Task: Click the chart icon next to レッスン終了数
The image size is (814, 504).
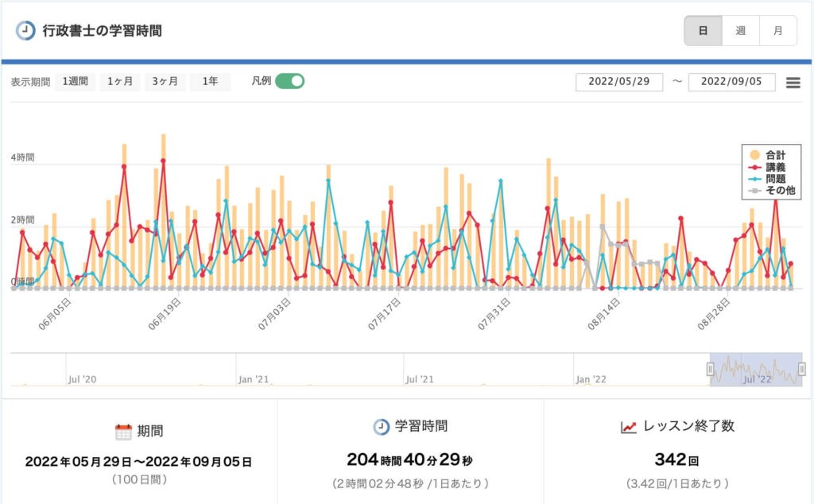Action: click(x=628, y=427)
